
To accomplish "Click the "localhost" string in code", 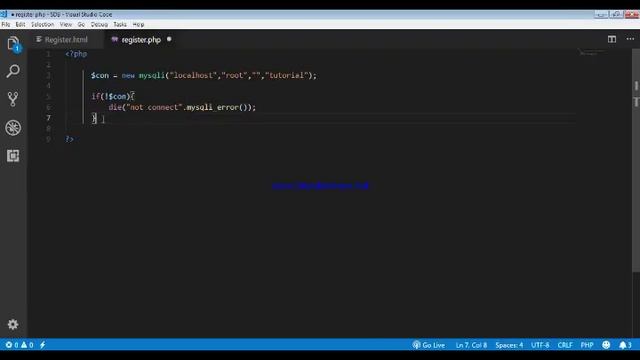I will [x=193, y=76].
